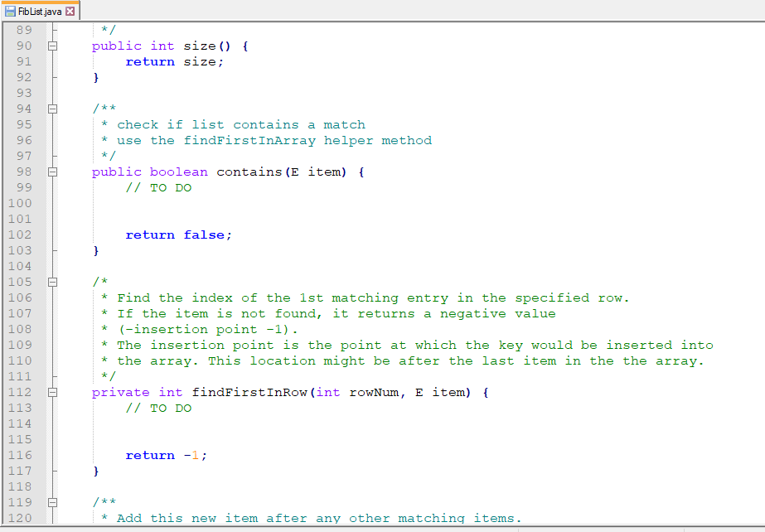This screenshot has width=765, height=532.
Task: Click the '// TO DO' comment on line 113
Action: pyautogui.click(x=158, y=409)
